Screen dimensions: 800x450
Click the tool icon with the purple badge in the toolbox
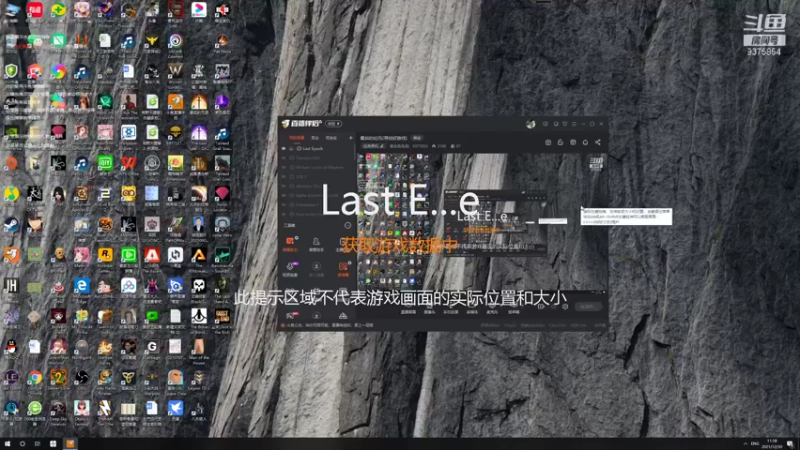pos(290,268)
